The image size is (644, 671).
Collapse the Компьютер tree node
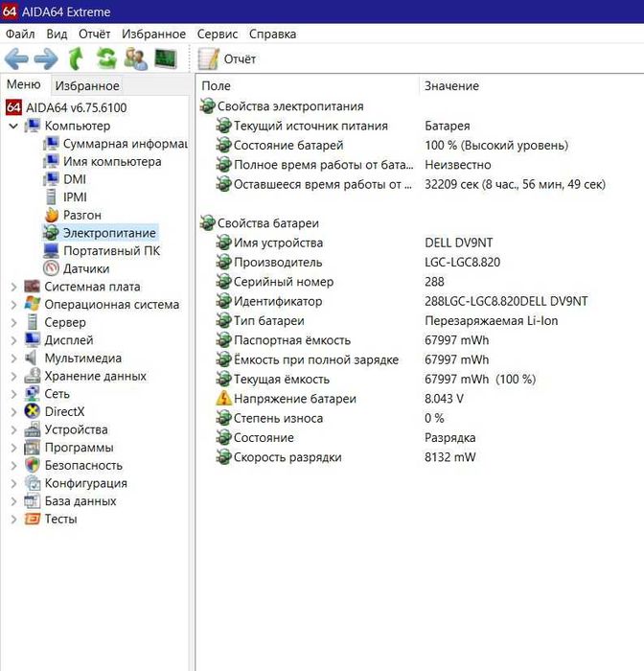click(13, 126)
